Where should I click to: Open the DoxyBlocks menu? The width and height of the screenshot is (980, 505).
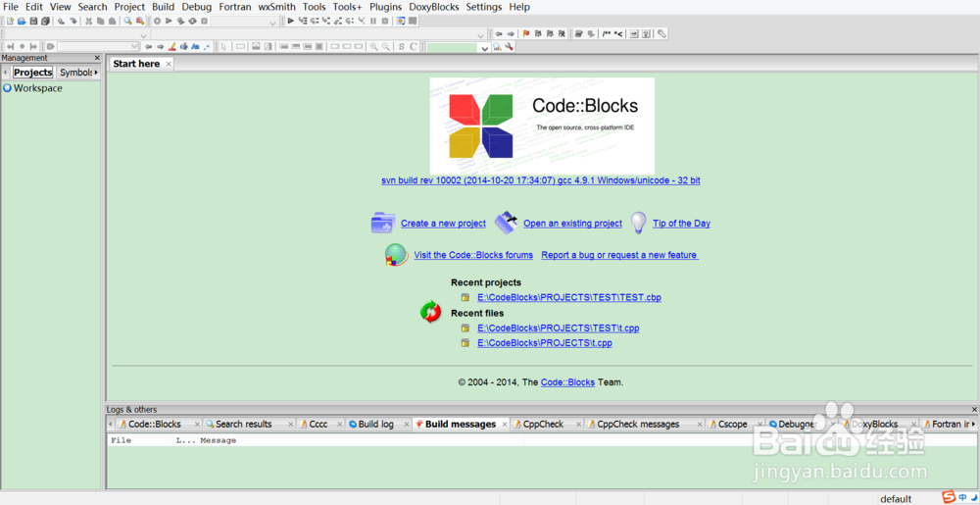click(x=434, y=7)
